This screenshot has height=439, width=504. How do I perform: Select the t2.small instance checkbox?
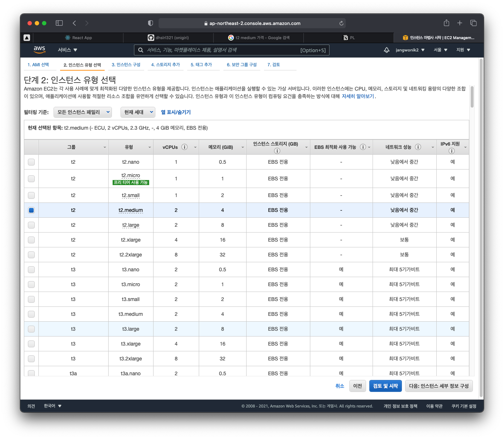[x=31, y=195]
